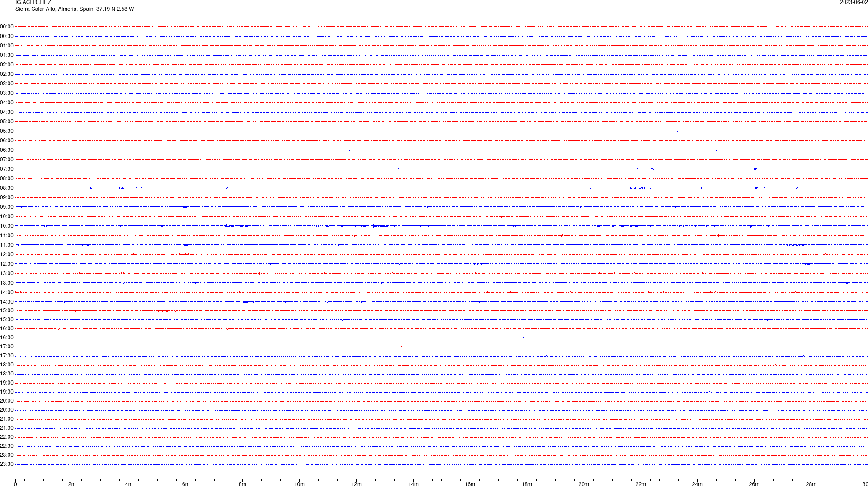Select the 11:00 time row label
The height and width of the screenshot is (488, 868).
click(x=7, y=235)
